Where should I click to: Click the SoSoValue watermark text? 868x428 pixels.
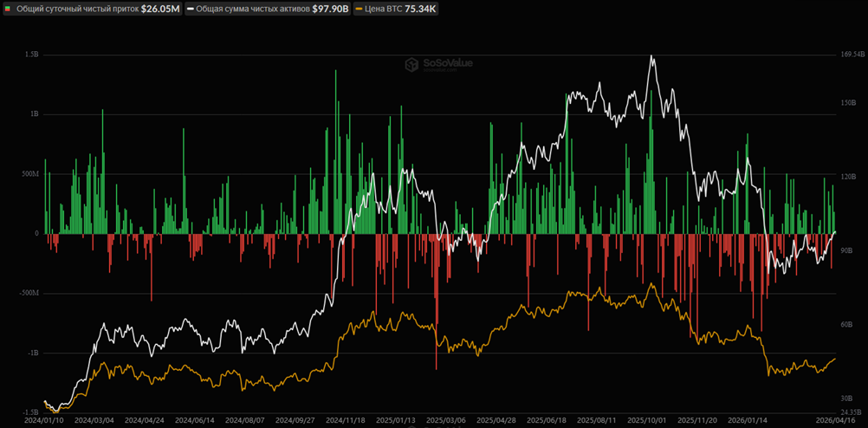point(448,63)
